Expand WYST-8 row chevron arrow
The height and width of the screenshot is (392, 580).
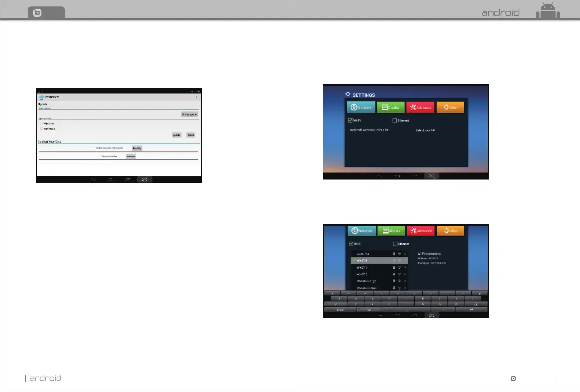[405, 260]
